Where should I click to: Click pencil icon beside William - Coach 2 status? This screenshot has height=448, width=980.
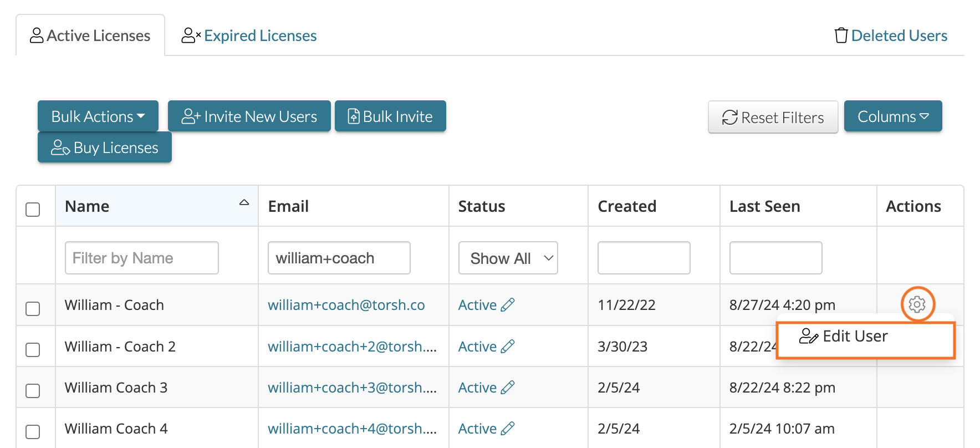(508, 346)
